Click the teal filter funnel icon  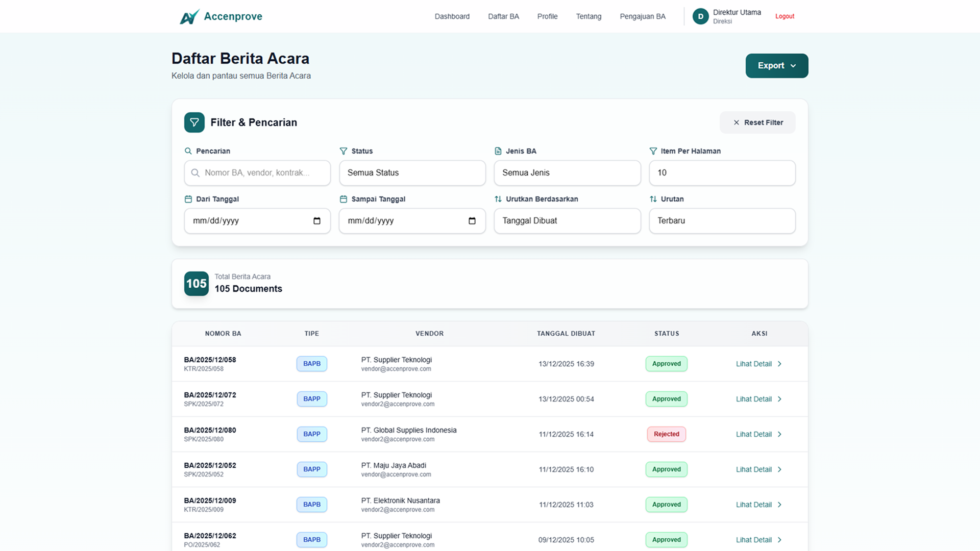tap(194, 122)
